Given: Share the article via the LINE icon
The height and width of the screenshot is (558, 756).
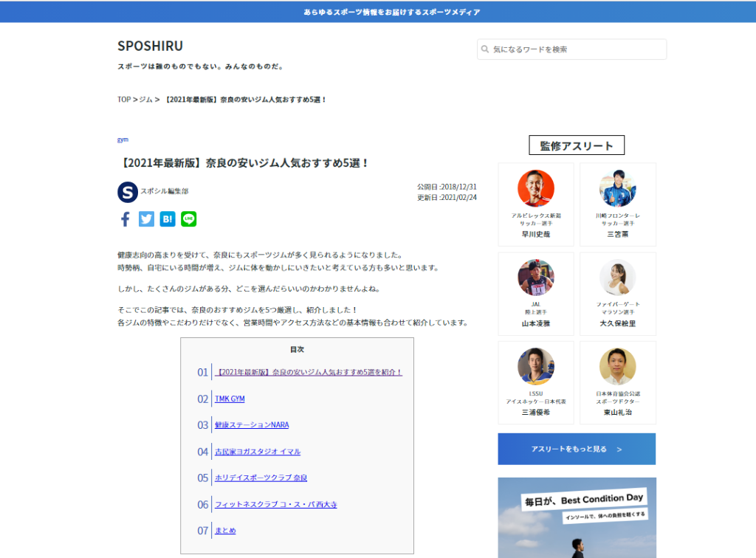Looking at the screenshot, I should tap(188, 219).
